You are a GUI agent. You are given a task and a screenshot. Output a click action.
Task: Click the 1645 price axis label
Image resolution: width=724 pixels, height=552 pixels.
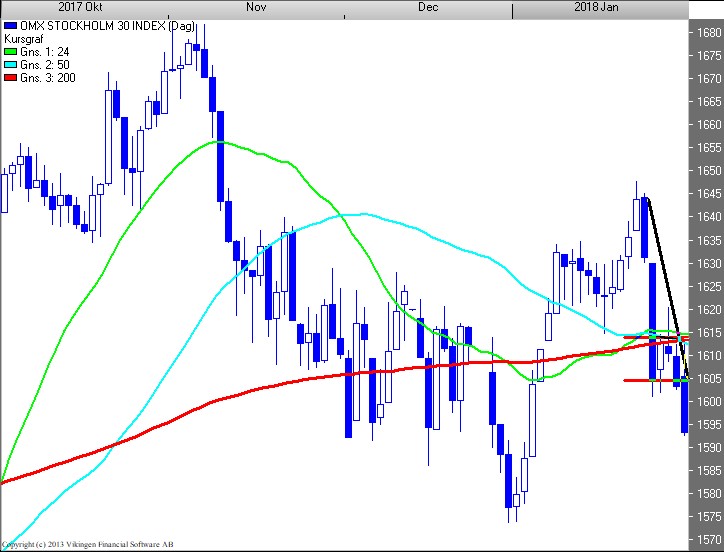coord(708,194)
